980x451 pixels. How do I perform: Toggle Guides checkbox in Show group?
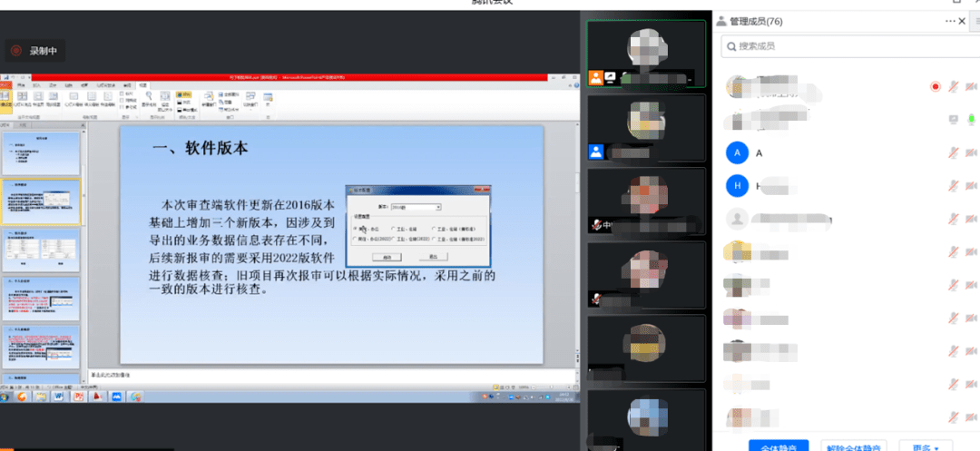point(122,107)
